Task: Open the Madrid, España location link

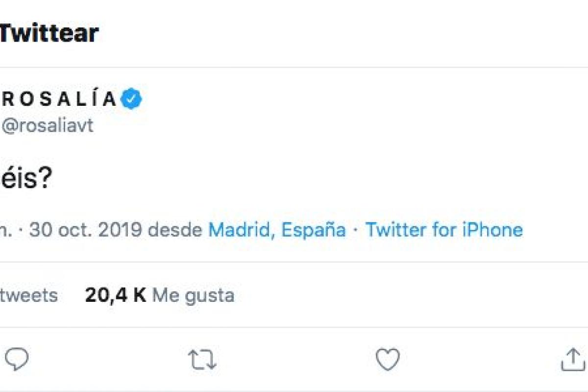Action: tap(277, 229)
